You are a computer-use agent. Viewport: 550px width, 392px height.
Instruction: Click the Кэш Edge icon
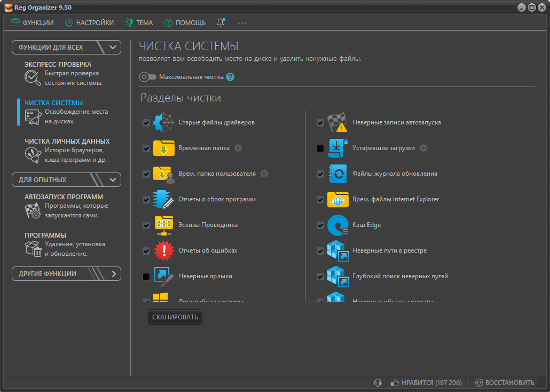pos(337,225)
